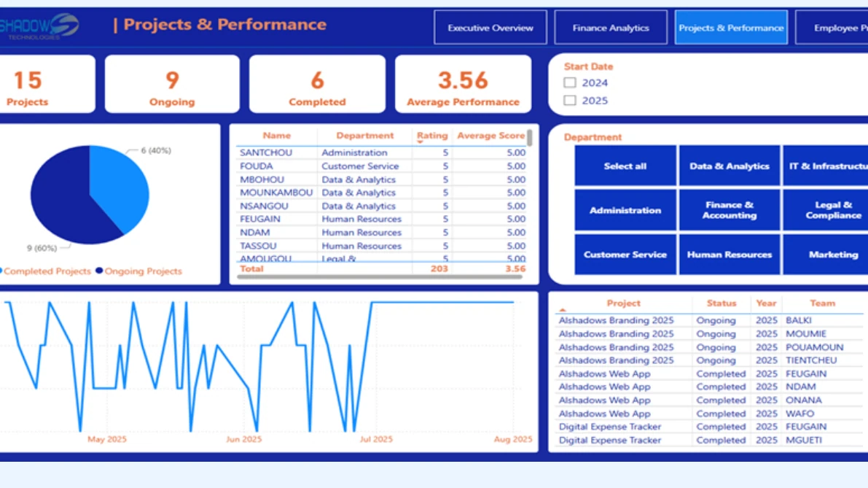Sort projects table by Project header
Viewport: 868px width, 488px height.
click(x=623, y=303)
